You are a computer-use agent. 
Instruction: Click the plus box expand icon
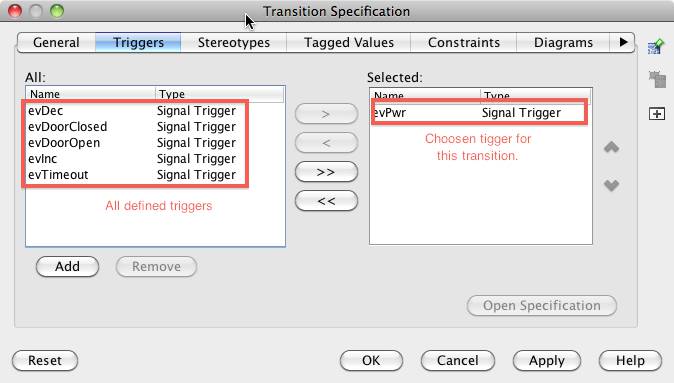(657, 114)
